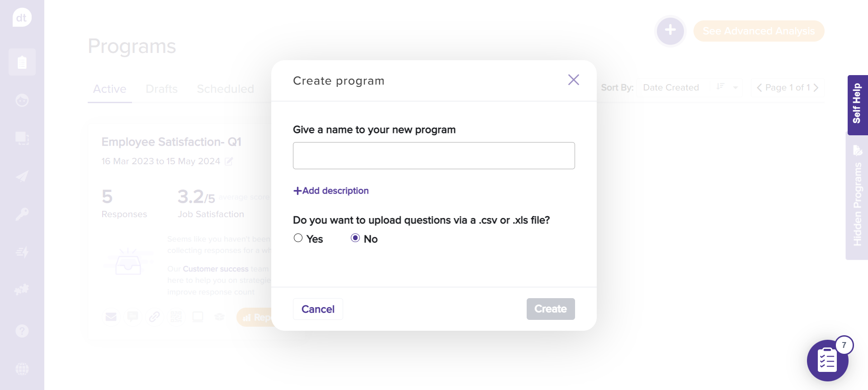Go to next page using right chevron

816,88
